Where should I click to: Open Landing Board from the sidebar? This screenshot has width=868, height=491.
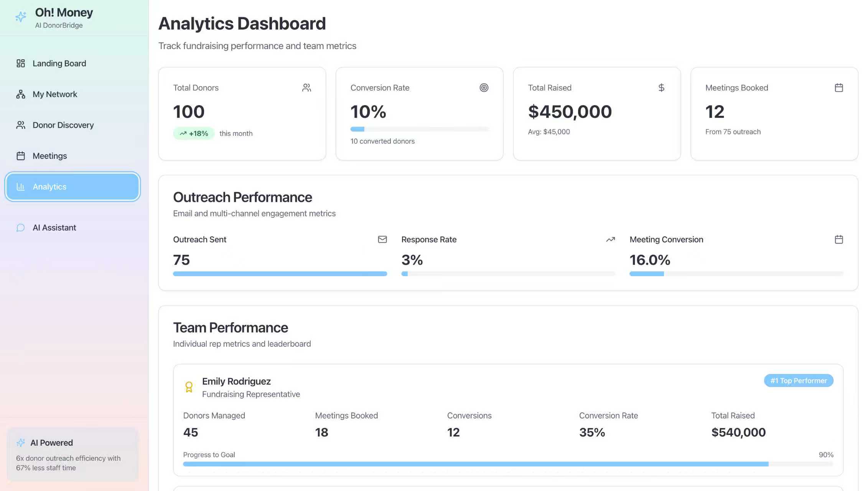[x=59, y=63]
